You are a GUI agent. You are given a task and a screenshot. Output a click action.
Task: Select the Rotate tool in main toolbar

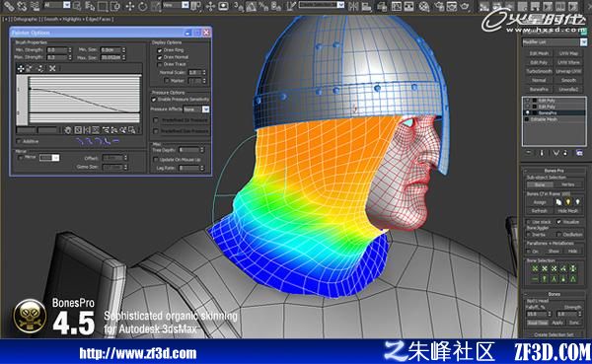143,6
